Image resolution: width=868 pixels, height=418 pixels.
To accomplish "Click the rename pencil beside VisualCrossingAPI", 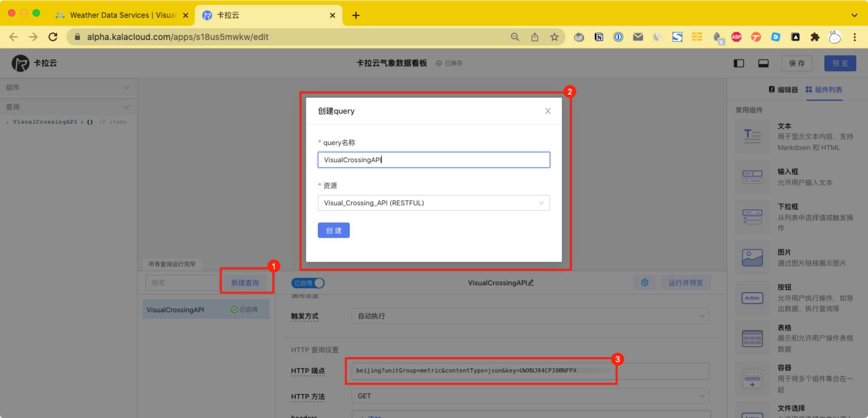I will [x=531, y=283].
